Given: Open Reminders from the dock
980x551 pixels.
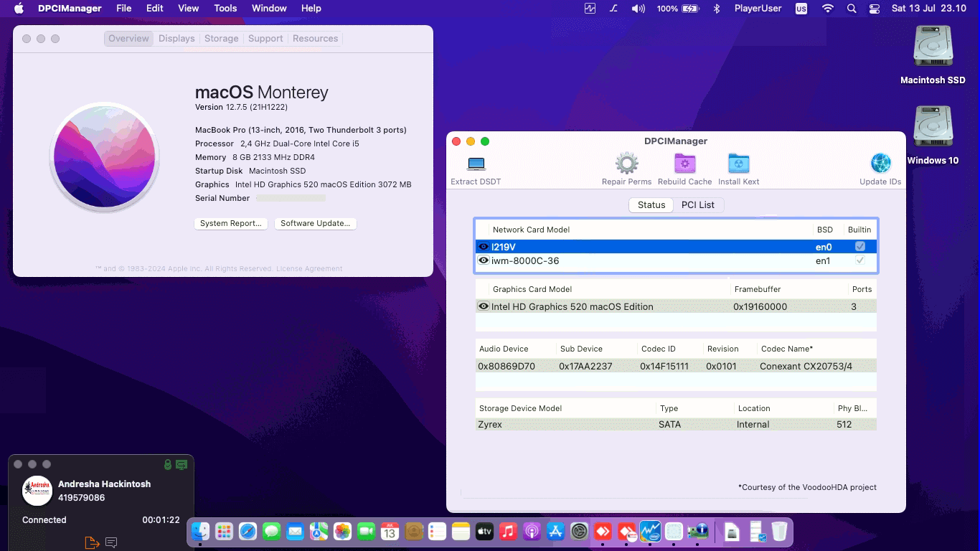Looking at the screenshot, I should 437,532.
